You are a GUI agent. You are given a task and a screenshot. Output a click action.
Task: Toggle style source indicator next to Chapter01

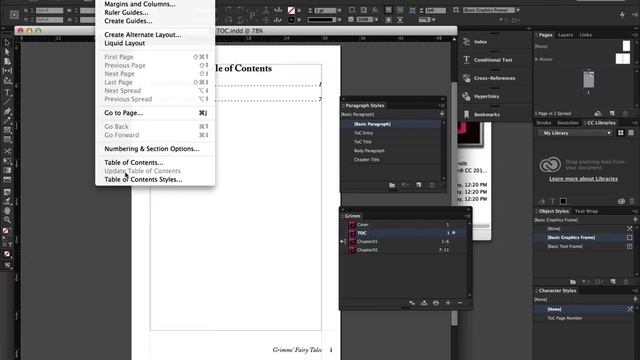tap(343, 242)
